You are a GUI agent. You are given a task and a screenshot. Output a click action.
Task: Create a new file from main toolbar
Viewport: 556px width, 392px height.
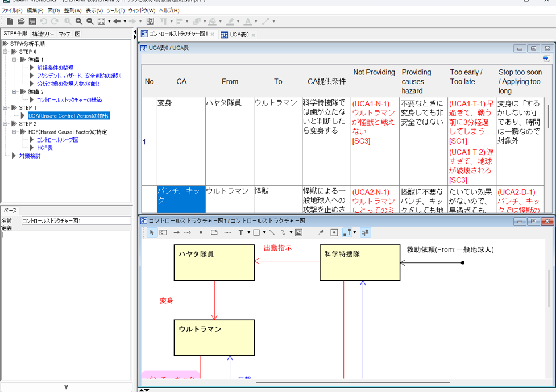coord(10,21)
